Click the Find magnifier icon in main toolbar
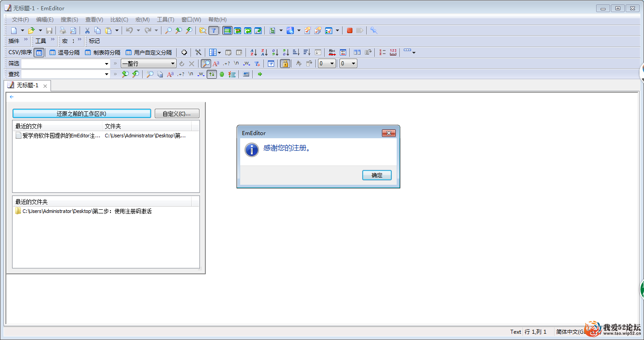Image resolution: width=644 pixels, height=340 pixels. click(168, 30)
